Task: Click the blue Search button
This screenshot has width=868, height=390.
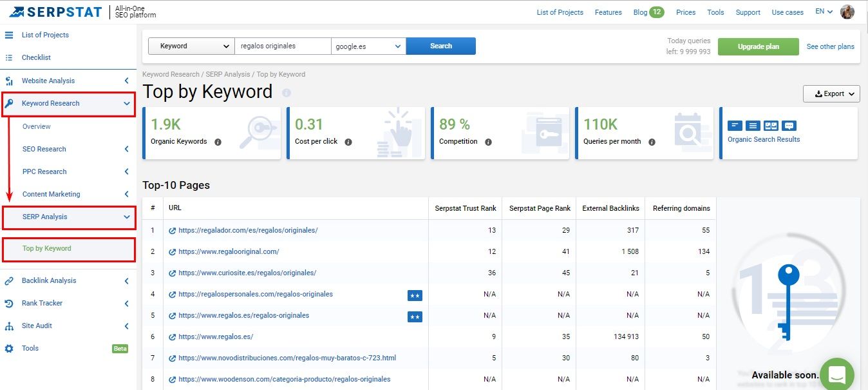Action: [440, 46]
